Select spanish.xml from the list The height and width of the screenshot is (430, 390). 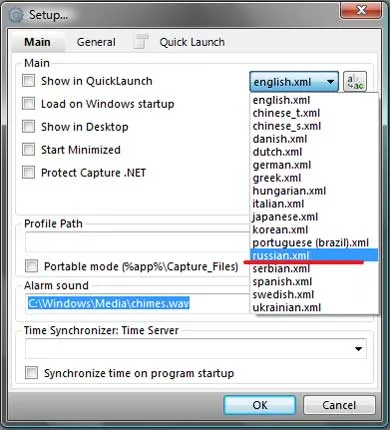314,282
